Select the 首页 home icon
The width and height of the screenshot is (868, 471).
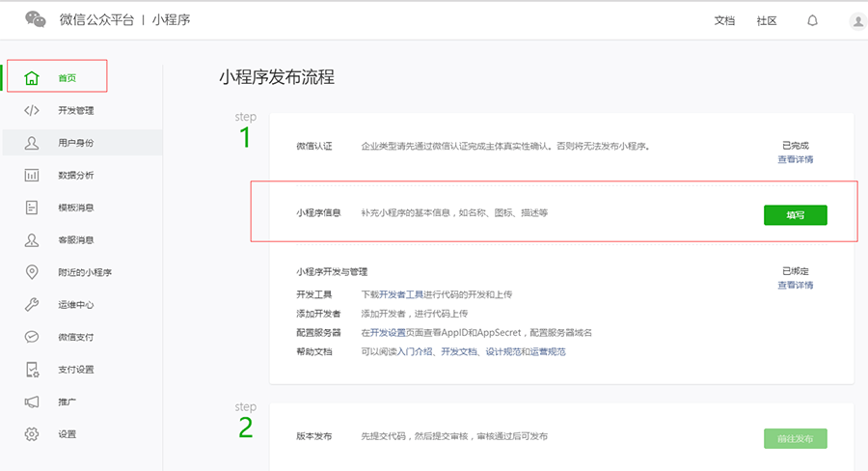pyautogui.click(x=32, y=78)
